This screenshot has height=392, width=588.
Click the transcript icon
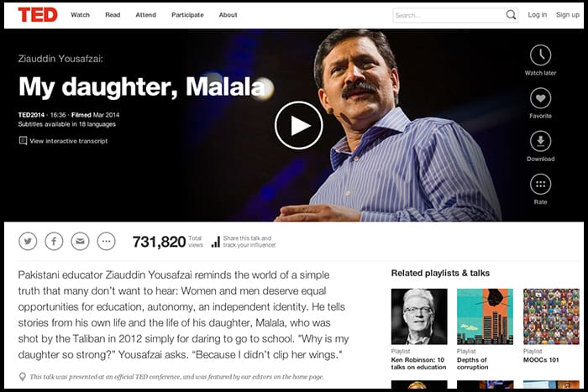pyautogui.click(x=23, y=141)
